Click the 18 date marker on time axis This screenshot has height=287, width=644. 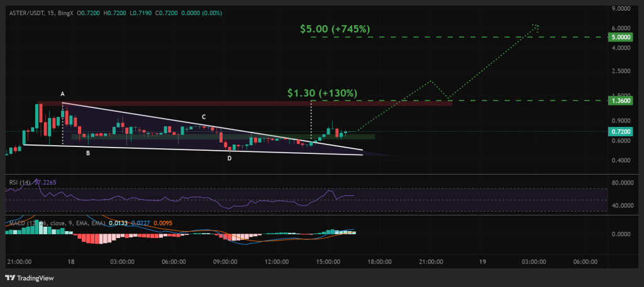[70, 261]
